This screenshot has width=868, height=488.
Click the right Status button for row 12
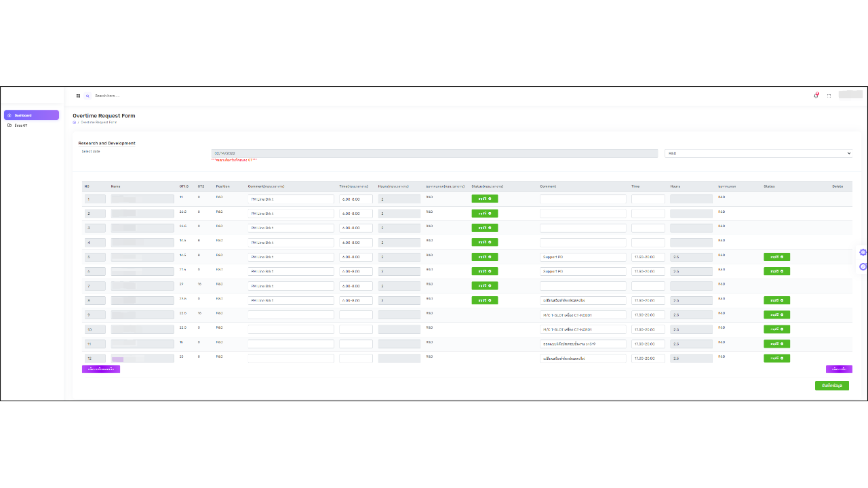776,359
